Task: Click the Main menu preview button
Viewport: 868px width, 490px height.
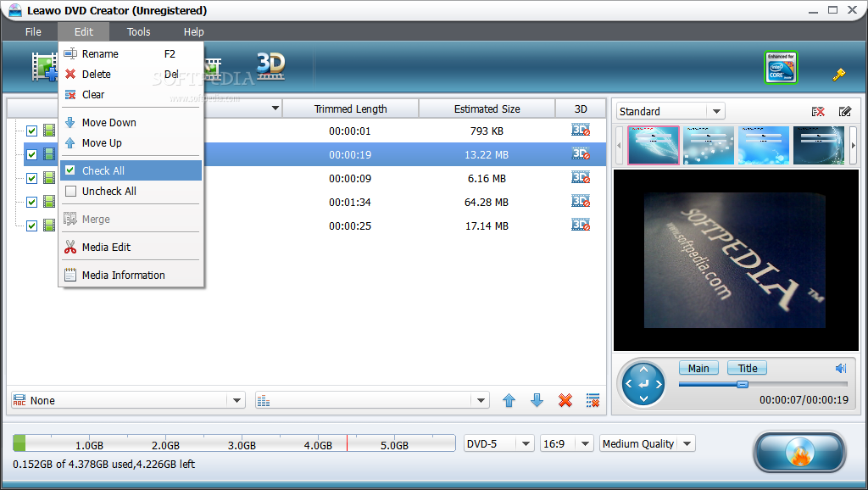Action: pos(698,368)
